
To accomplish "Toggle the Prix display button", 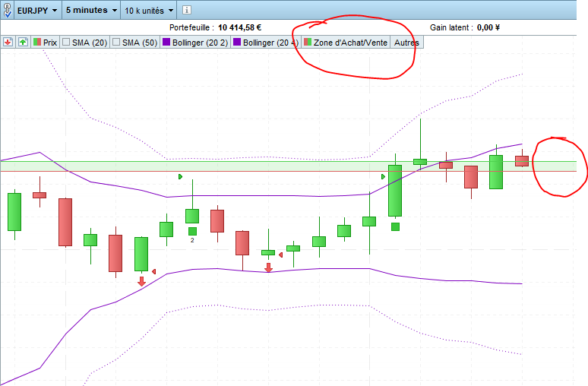I will coord(45,43).
